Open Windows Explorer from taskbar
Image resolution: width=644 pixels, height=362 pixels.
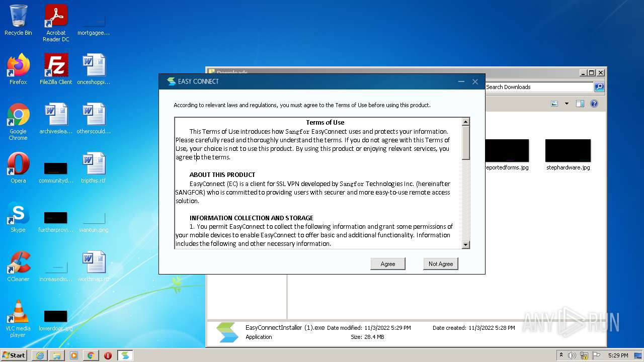pos(57,355)
